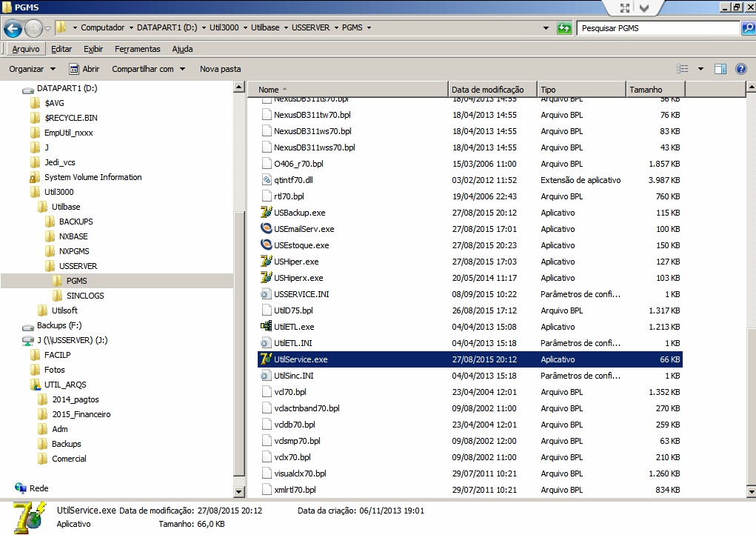Click the UtilETL.exe file icon

tap(266, 327)
